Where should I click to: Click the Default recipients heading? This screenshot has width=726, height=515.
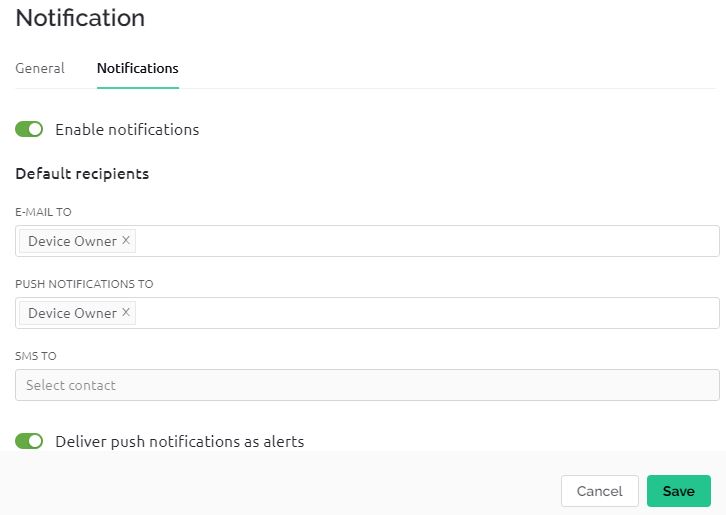tap(82, 174)
